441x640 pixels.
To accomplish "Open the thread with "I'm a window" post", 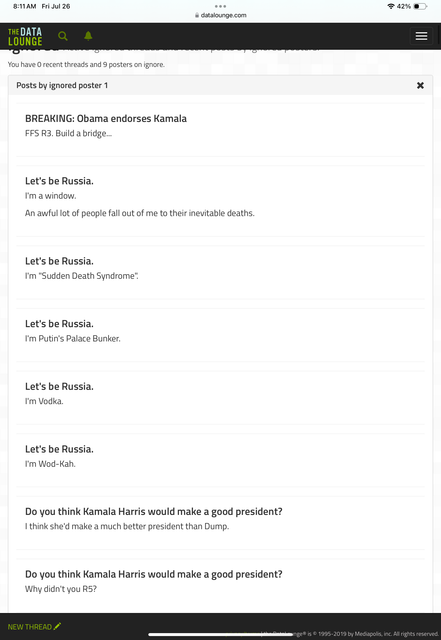I will pyautogui.click(x=59, y=181).
